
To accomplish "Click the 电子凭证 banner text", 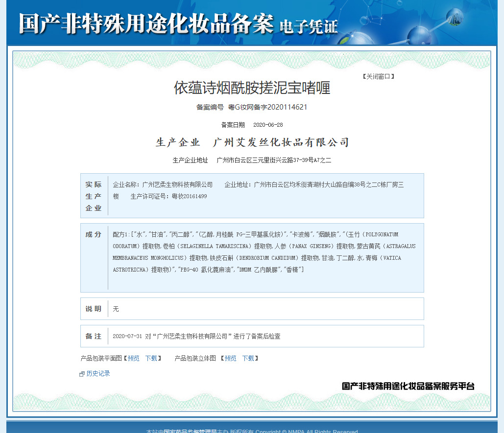I will (309, 26).
